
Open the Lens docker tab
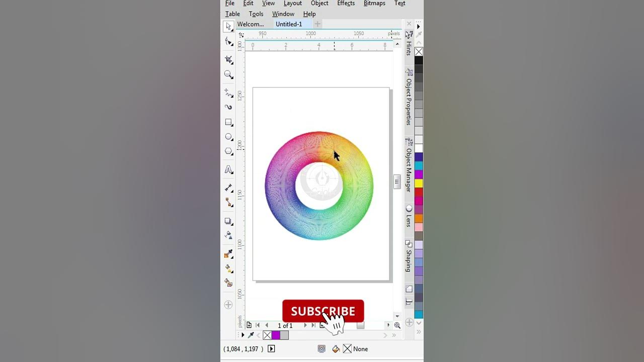point(409,216)
